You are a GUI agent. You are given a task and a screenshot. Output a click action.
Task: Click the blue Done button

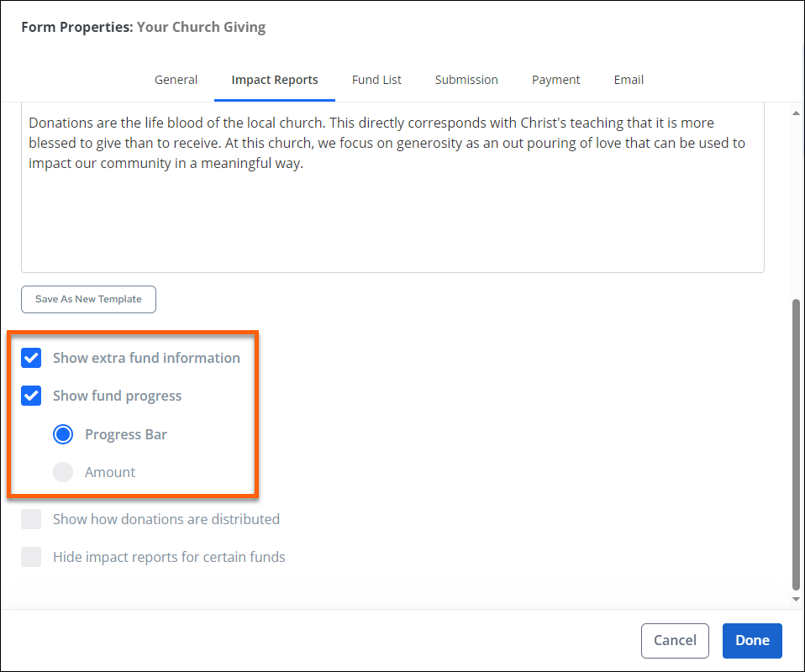751,640
